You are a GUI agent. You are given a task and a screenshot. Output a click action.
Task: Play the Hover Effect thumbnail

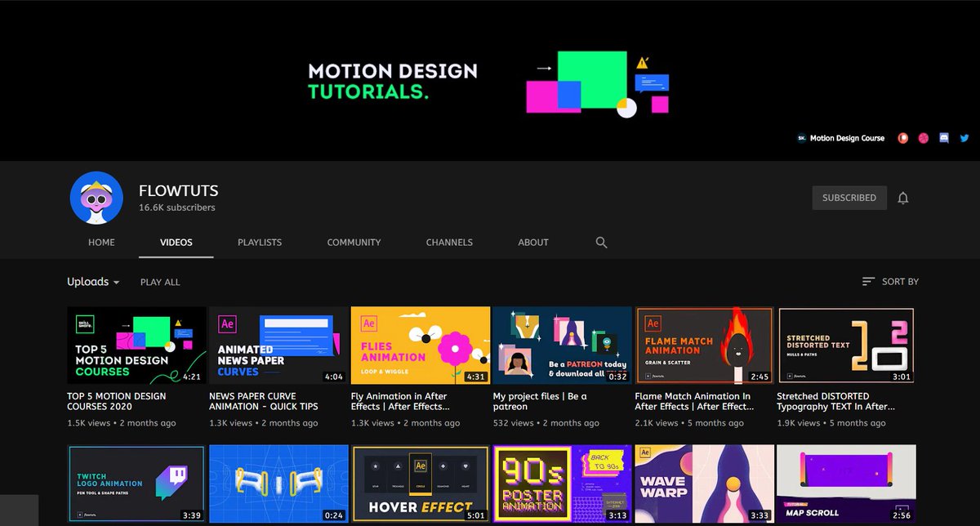pos(421,484)
